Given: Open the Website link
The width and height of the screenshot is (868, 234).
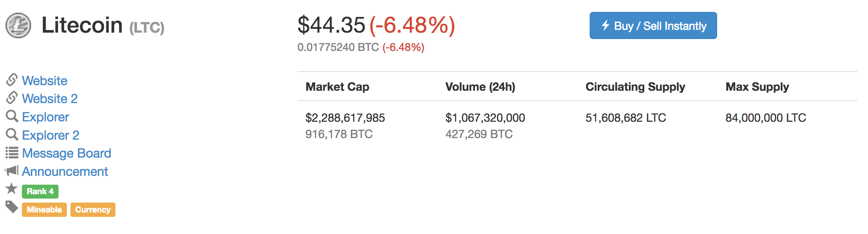Looking at the screenshot, I should [x=45, y=81].
